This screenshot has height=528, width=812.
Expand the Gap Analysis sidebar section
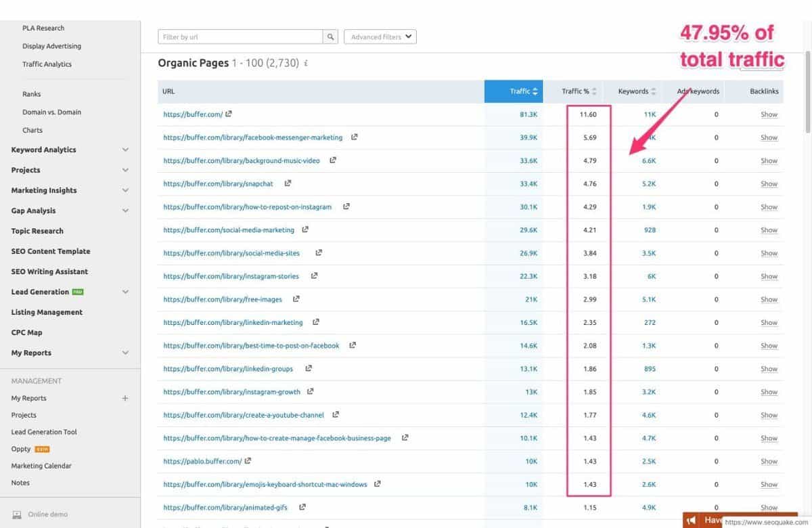125,211
